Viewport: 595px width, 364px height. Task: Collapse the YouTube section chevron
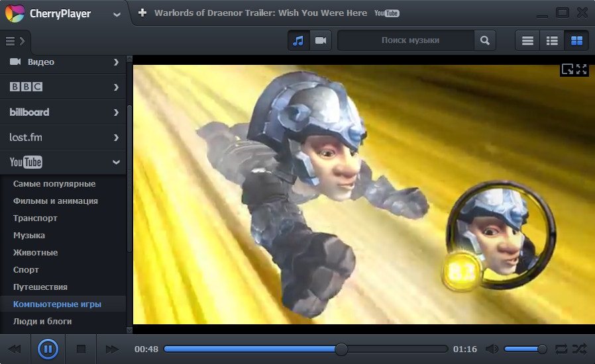coord(116,162)
